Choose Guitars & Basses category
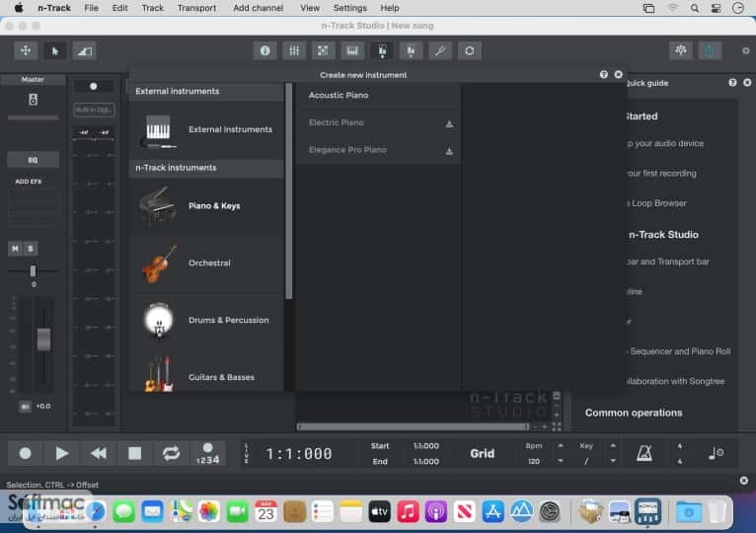This screenshot has height=533, width=756. (206, 374)
